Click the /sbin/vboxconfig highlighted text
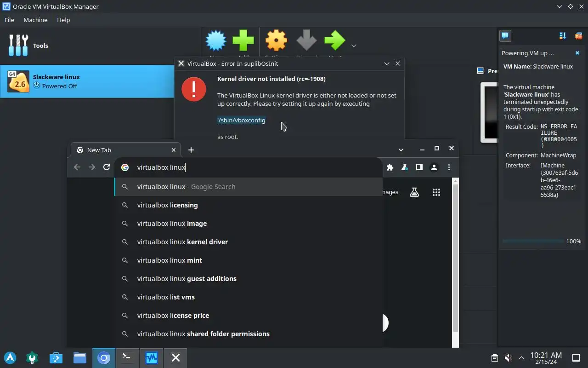The width and height of the screenshot is (588, 368). click(241, 120)
